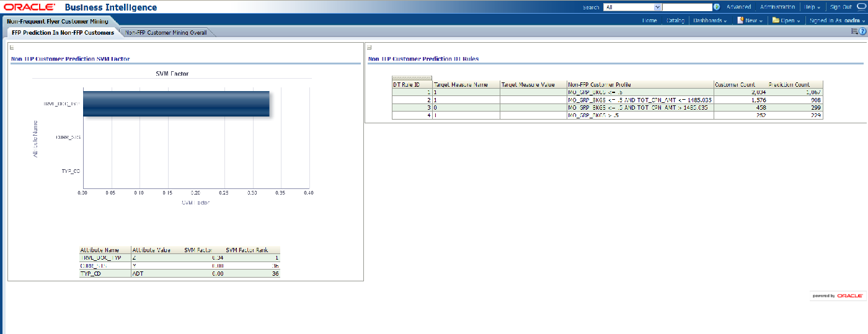Click the Oracle logo top left
This screenshot has height=334, width=868.
click(29, 7)
